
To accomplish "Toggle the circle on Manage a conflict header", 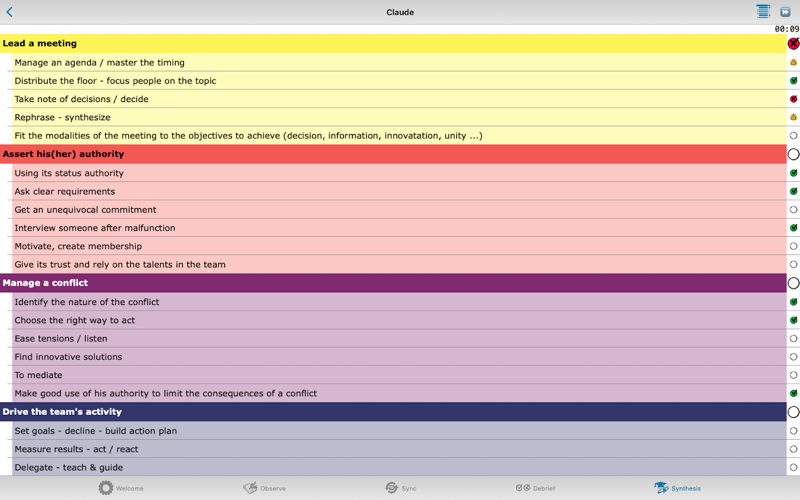I will (x=793, y=283).
